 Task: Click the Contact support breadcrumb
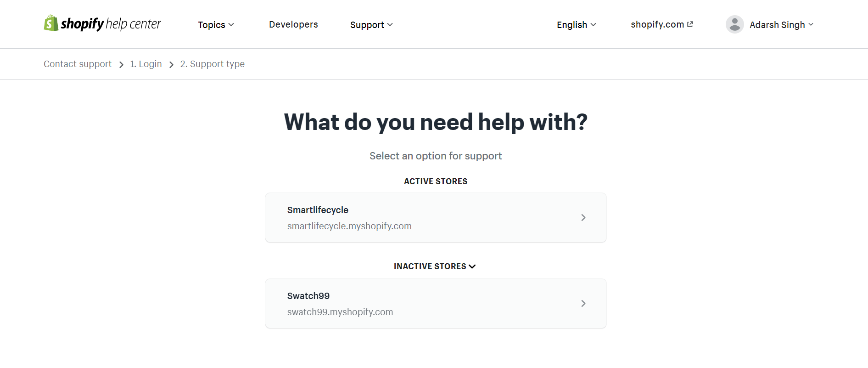click(78, 64)
